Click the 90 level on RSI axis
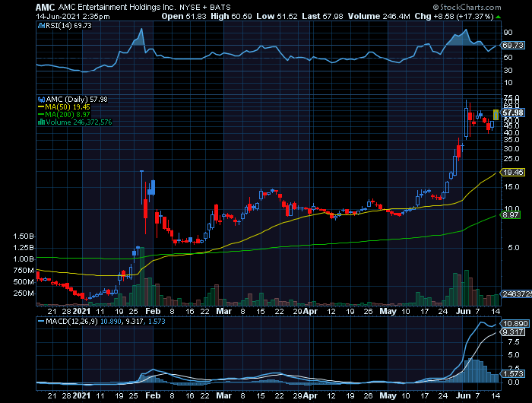This screenshot has height=403, width=532. [508, 33]
